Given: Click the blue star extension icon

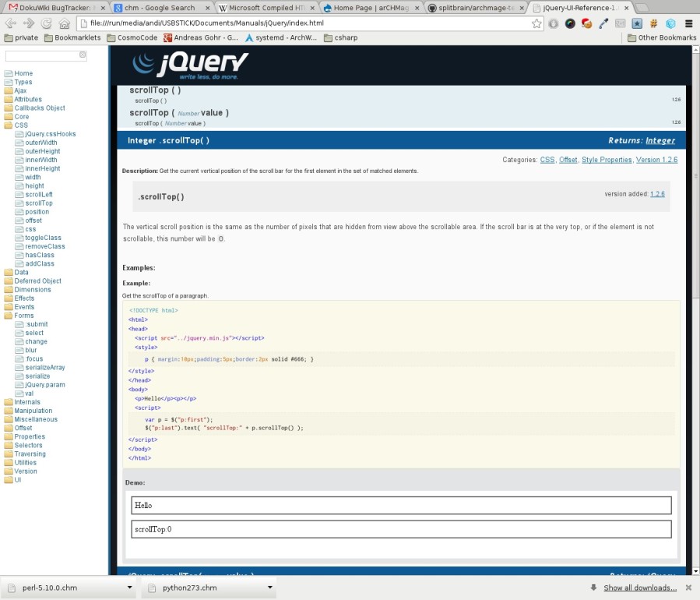Looking at the screenshot, I should (637, 23).
